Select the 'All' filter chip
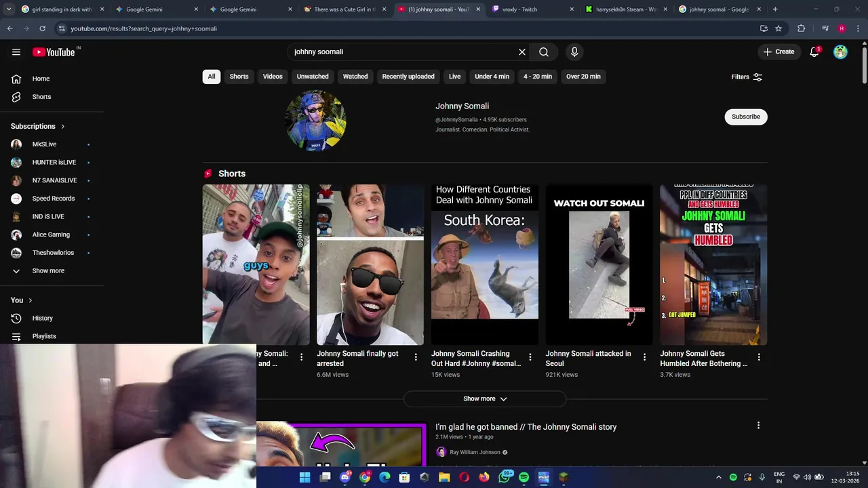This screenshot has width=868, height=488. pos(212,77)
